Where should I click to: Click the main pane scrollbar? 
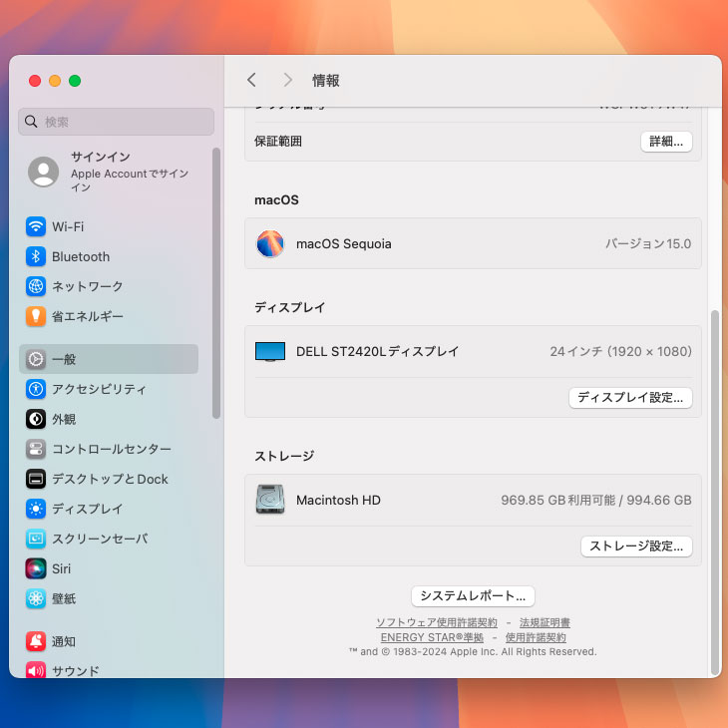715,492
